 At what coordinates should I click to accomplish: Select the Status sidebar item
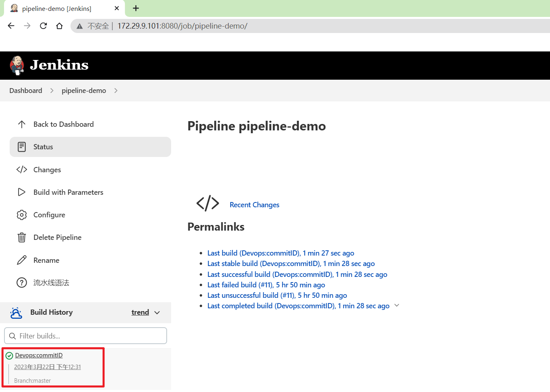pyautogui.click(x=90, y=147)
